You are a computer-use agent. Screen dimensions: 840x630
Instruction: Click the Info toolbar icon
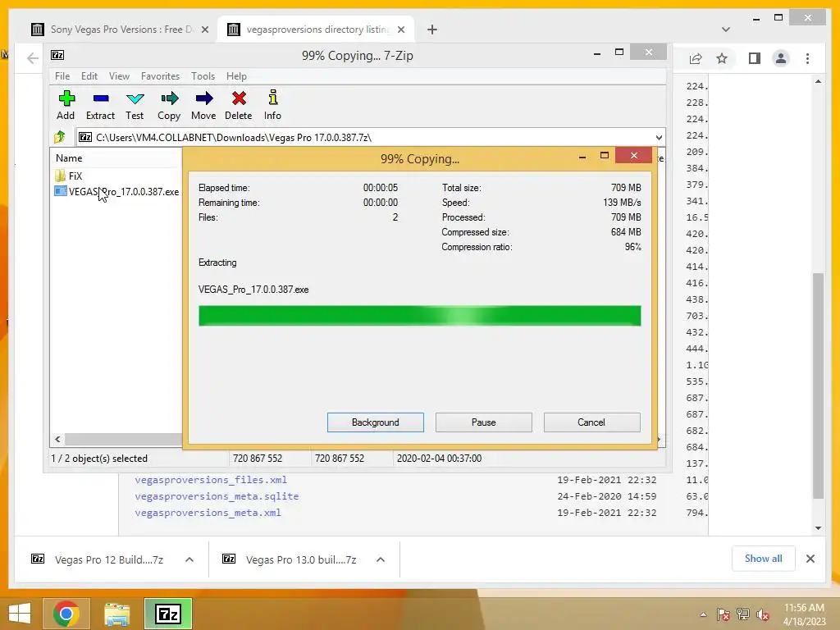click(x=272, y=105)
